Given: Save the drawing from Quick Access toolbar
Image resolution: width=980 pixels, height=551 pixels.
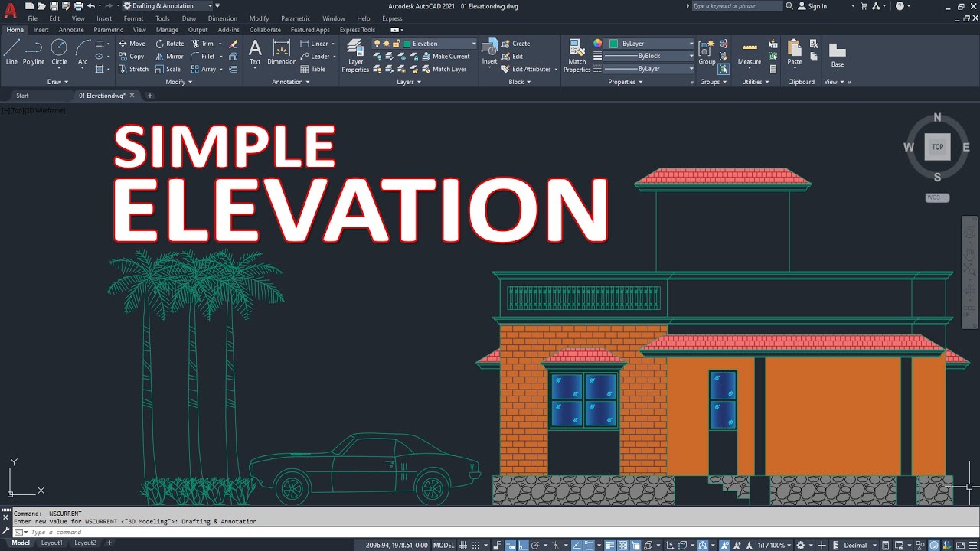Looking at the screenshot, I should click(x=54, y=6).
